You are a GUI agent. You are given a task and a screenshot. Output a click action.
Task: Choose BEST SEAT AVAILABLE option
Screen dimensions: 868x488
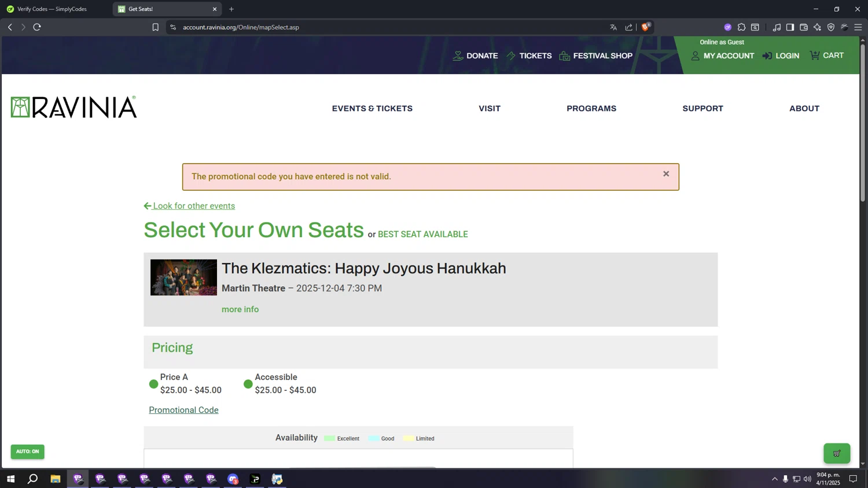coord(422,234)
